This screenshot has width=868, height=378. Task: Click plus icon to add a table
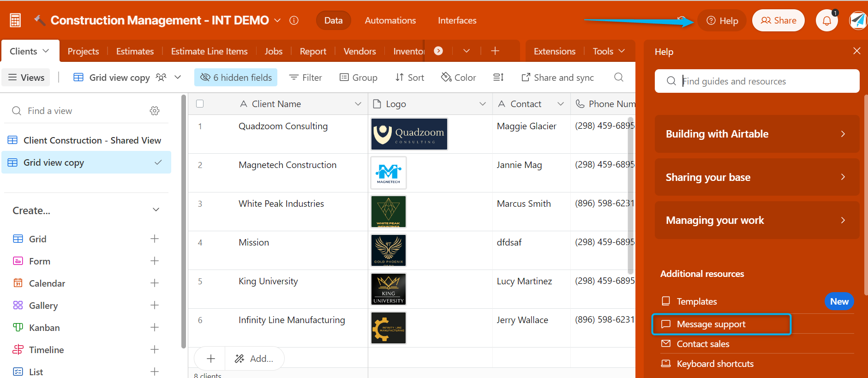(x=495, y=51)
